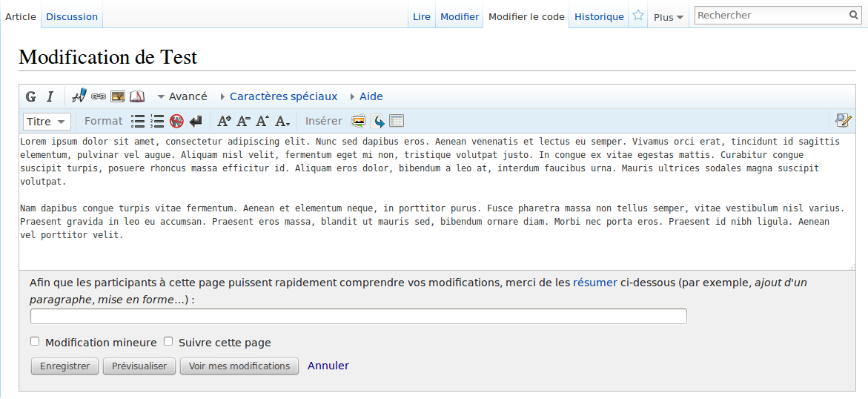The image size is (868, 399).
Task: Apply italic formatting with the I icon
Action: click(x=50, y=96)
